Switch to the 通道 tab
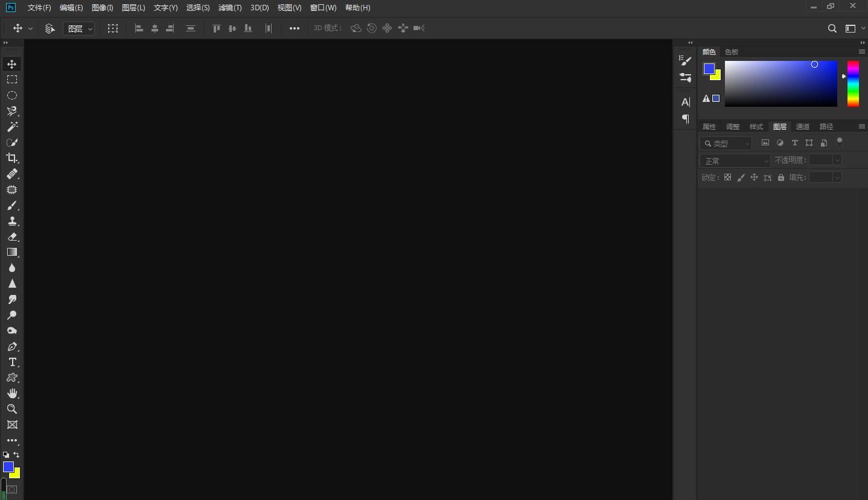This screenshot has height=500, width=868. pyautogui.click(x=803, y=127)
